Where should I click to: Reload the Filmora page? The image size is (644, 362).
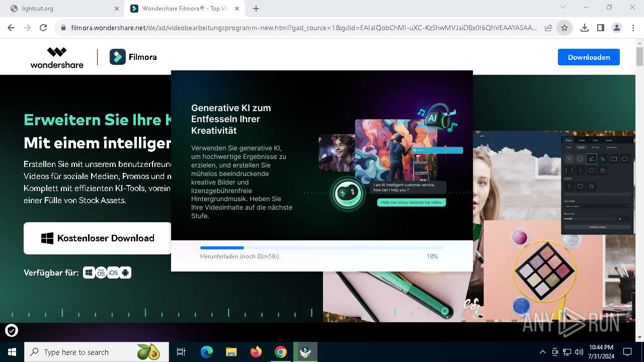(43, 28)
